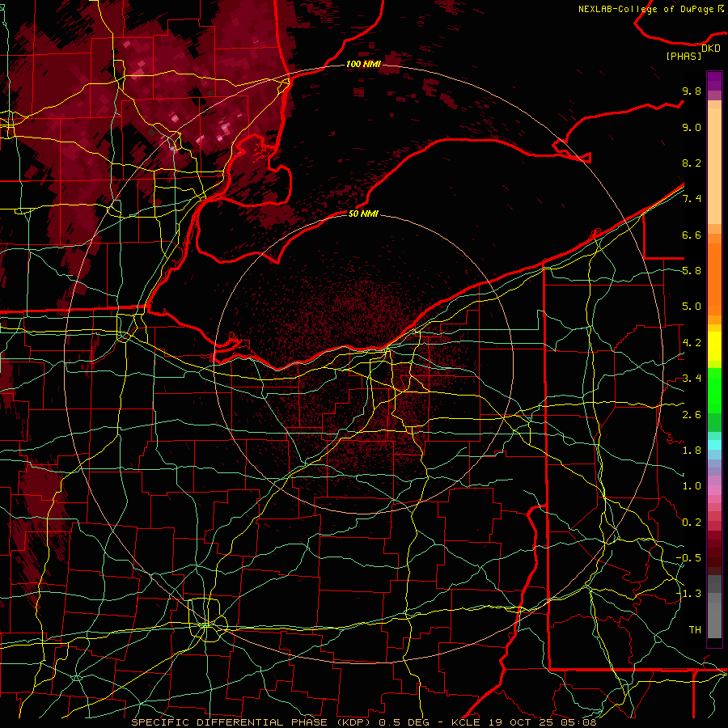
Task: Click the KCLE 19 OCT 25 05:08 timestamp
Action: (x=523, y=722)
